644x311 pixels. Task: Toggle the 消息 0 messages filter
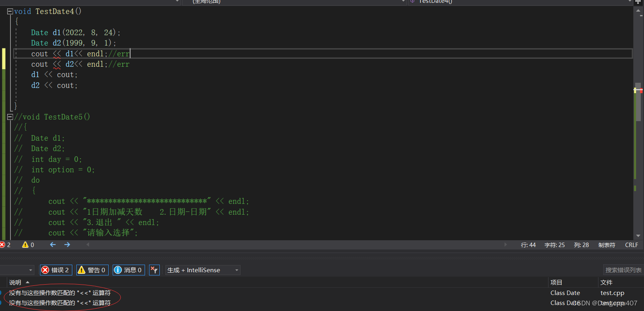[x=129, y=270]
